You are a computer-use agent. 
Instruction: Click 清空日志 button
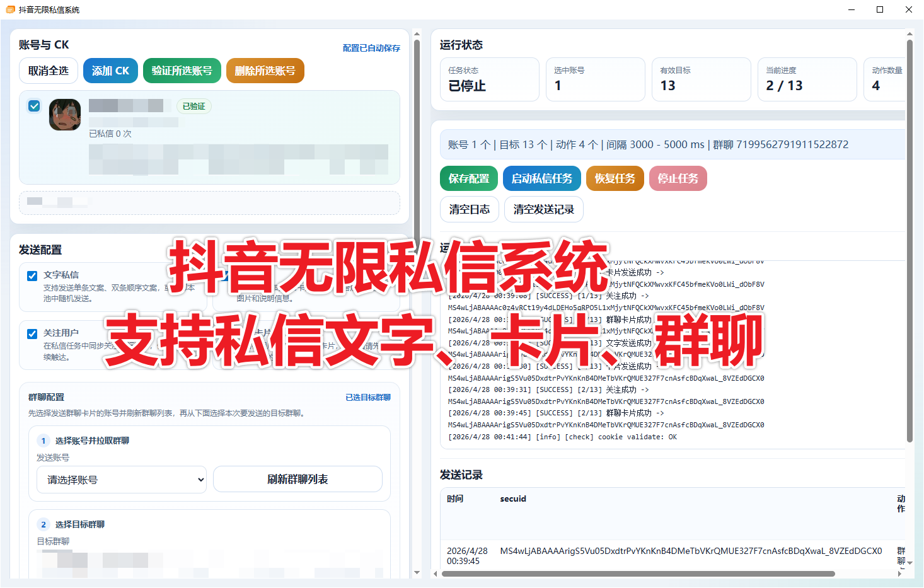point(470,209)
